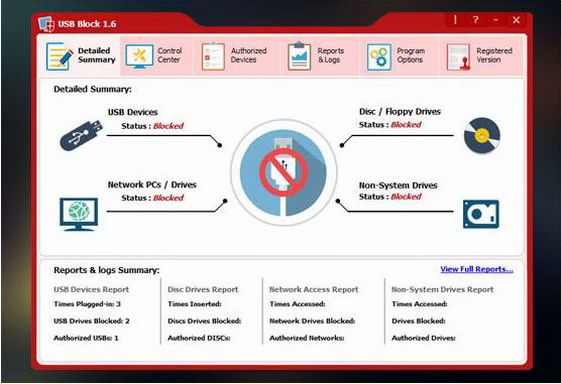Image resolution: width=561 pixels, height=384 pixels.
Task: Click the network PC monitor icon
Action: point(79,214)
